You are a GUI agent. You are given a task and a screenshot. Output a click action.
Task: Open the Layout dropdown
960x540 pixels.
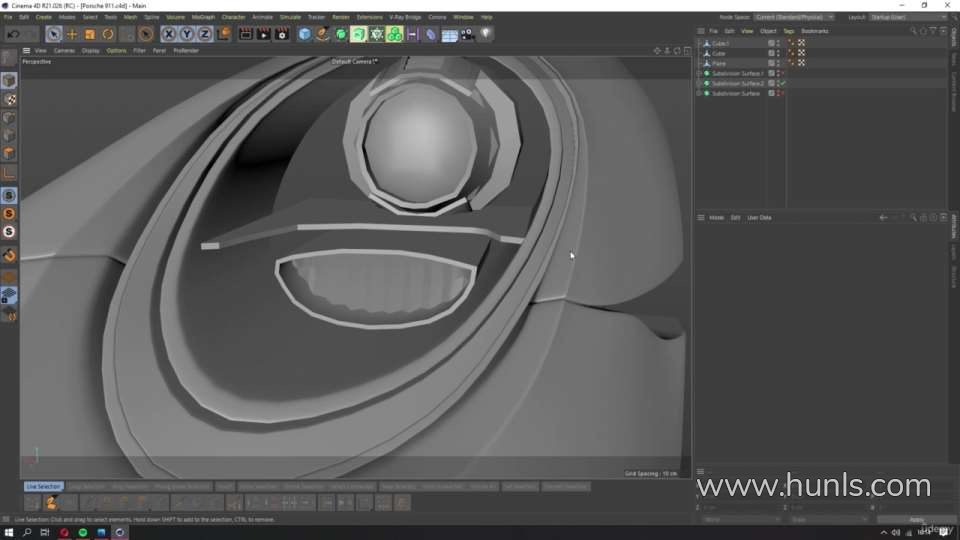907,17
